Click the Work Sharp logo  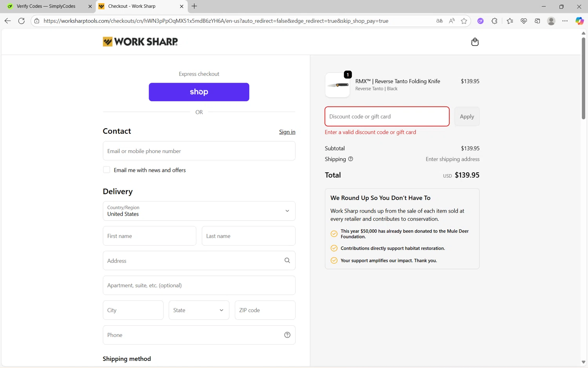pos(140,42)
